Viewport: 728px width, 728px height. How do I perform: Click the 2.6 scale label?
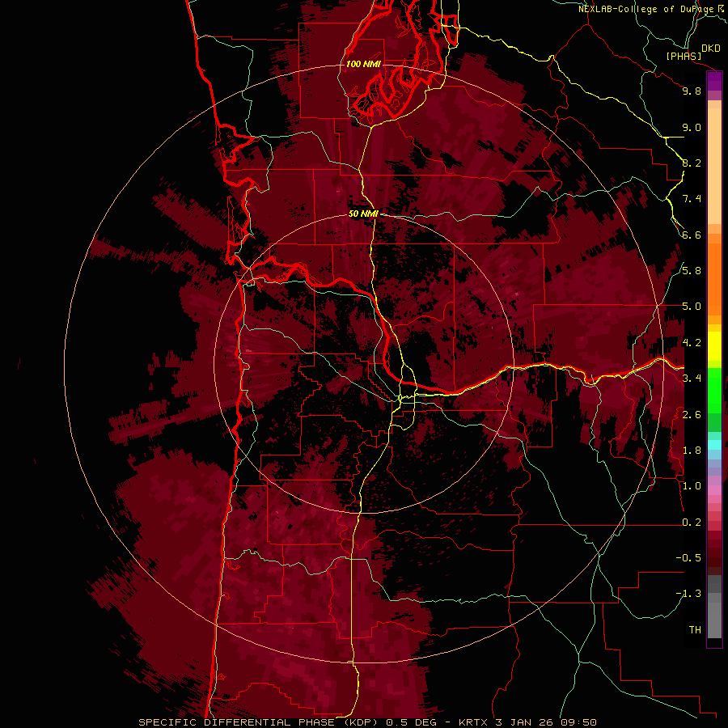692,415
